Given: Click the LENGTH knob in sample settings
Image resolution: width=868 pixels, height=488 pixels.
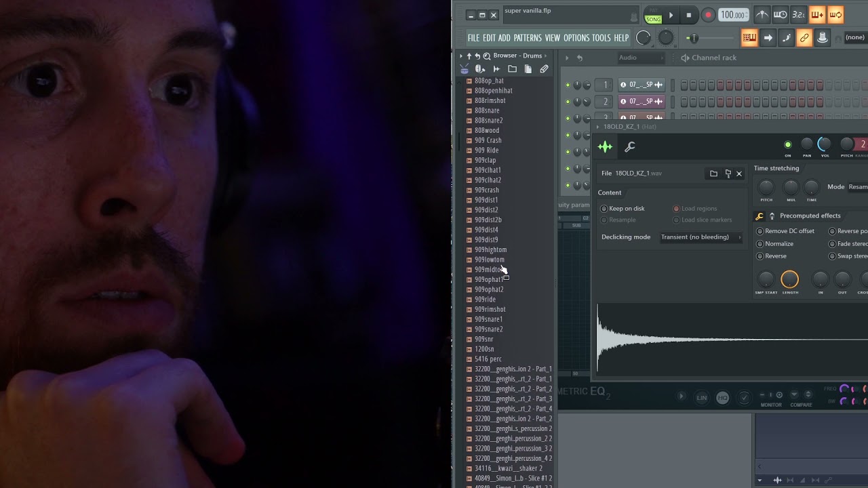Looking at the screenshot, I should point(790,279).
